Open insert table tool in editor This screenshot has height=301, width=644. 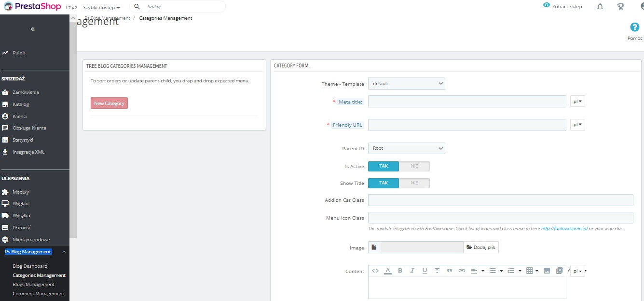(532, 271)
